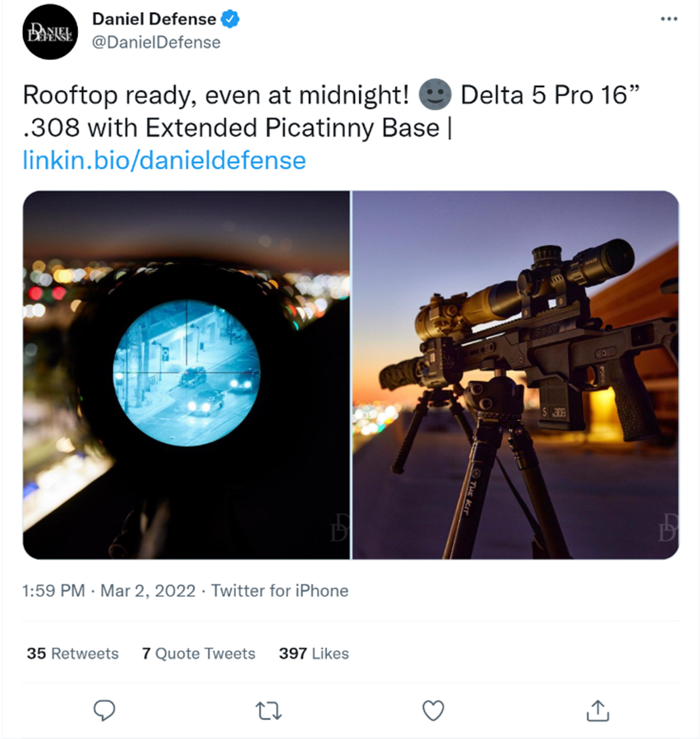
Task: Click the moon face emoji in tweet
Action: pyautogui.click(x=435, y=95)
